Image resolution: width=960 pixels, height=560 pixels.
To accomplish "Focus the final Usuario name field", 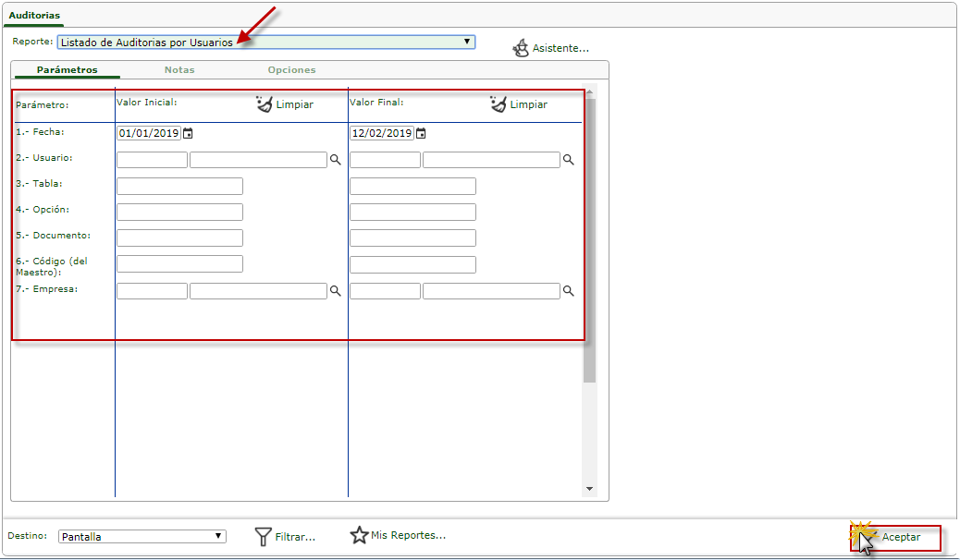I will pyautogui.click(x=491, y=160).
